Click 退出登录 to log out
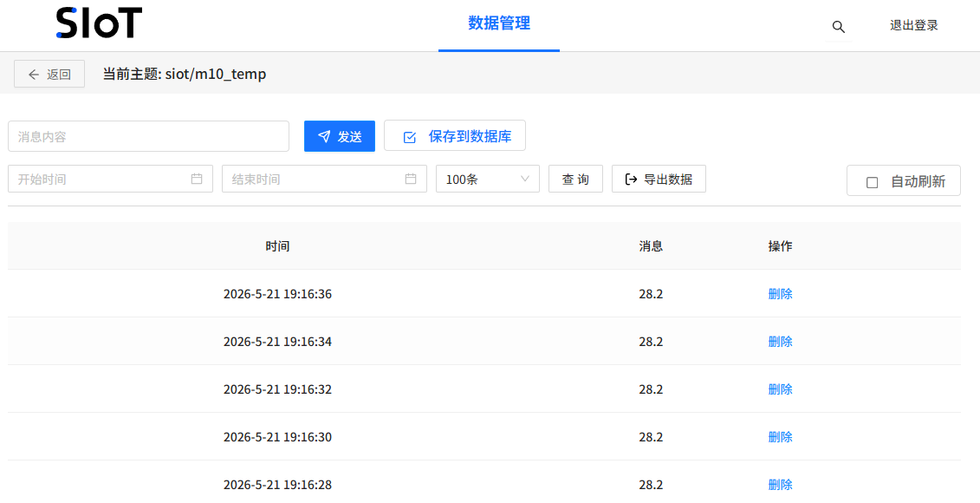This screenshot has width=980, height=503. (914, 26)
